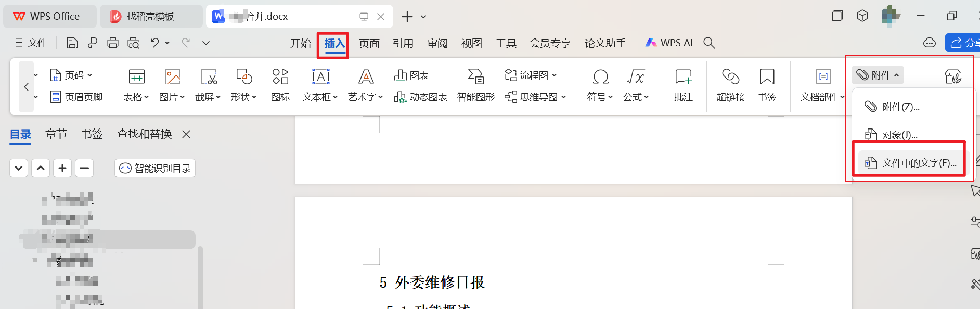Open the 会员专享 tab
The height and width of the screenshot is (309, 980).
point(550,43)
